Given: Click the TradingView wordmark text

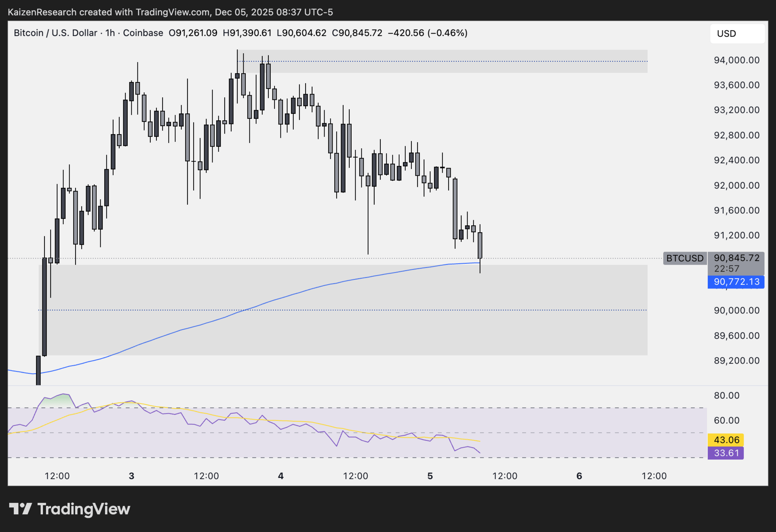Looking at the screenshot, I should coord(84,509).
